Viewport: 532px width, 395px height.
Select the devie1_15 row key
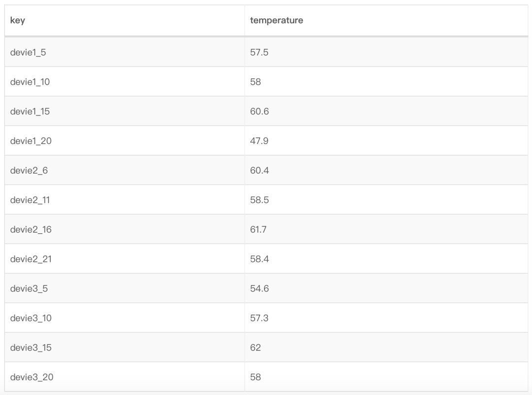30,111
